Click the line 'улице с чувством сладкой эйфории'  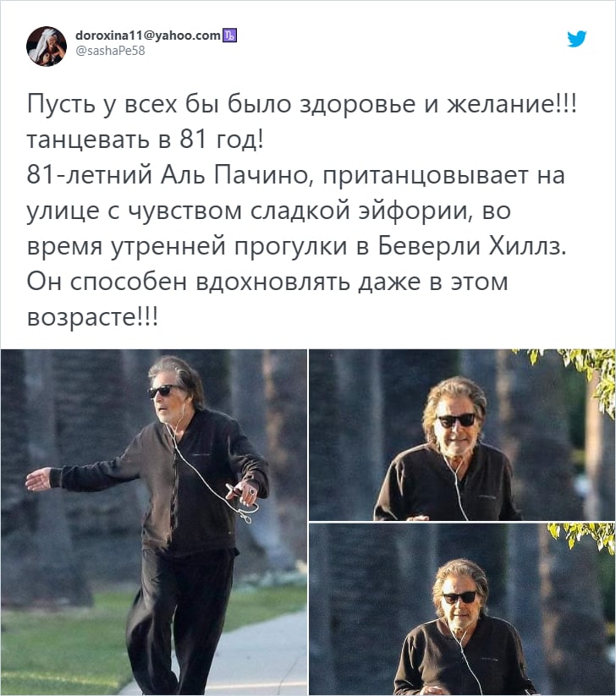click(x=247, y=211)
